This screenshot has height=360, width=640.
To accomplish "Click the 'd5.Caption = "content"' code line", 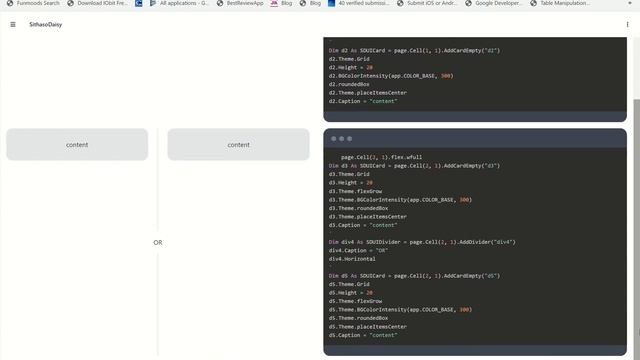I will [363, 335].
